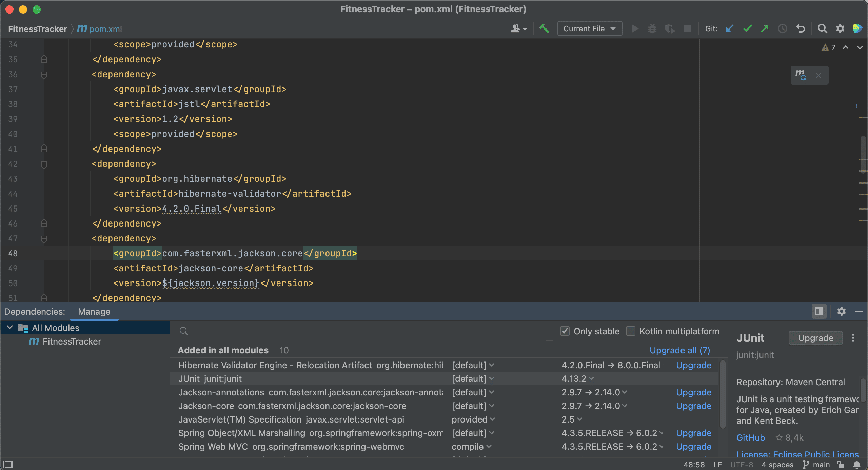Open IDE settings gear in toolbar
This screenshot has width=868, height=470.
[840, 28]
